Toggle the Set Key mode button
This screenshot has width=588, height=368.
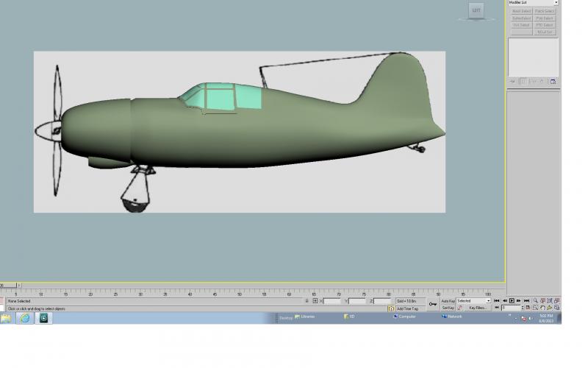pyautogui.click(x=448, y=308)
